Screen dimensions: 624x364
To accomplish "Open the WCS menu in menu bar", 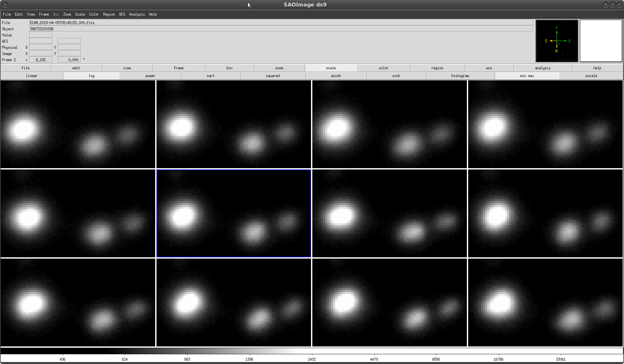I will [122, 14].
